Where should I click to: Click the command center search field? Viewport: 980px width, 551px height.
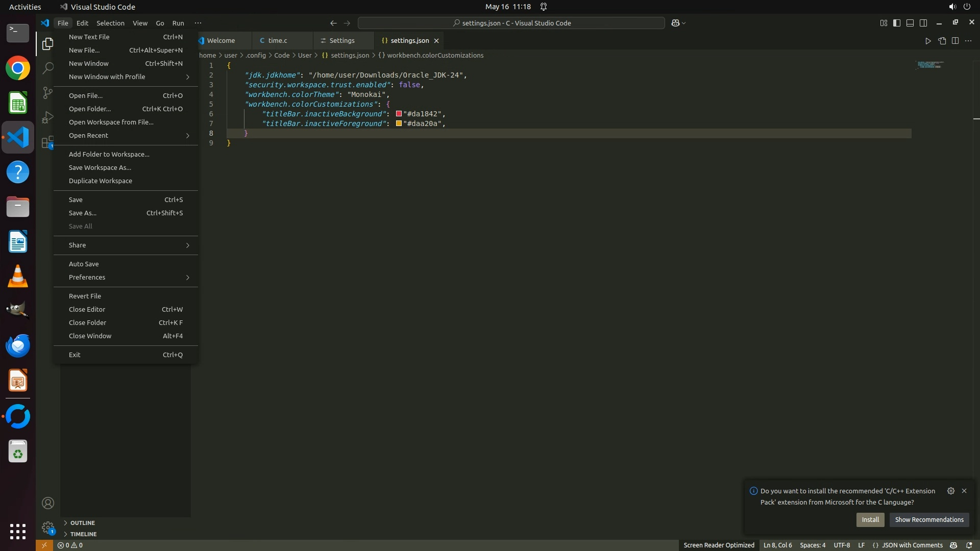click(x=511, y=23)
